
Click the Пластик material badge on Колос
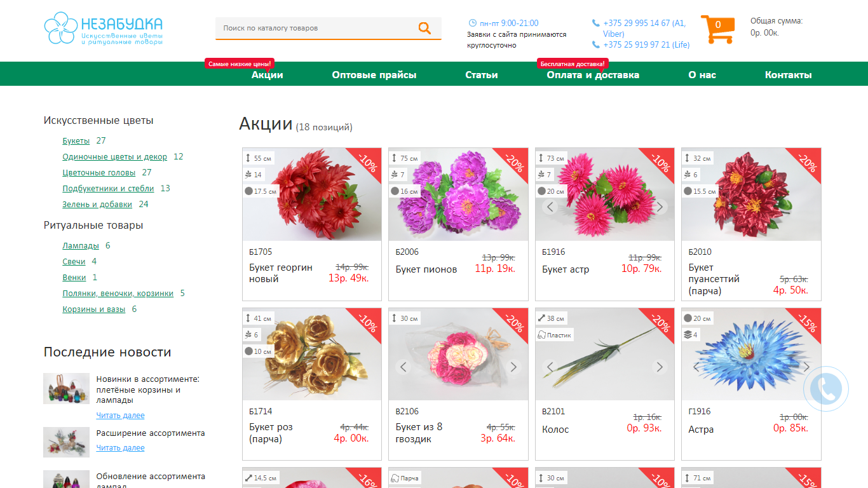coord(555,335)
